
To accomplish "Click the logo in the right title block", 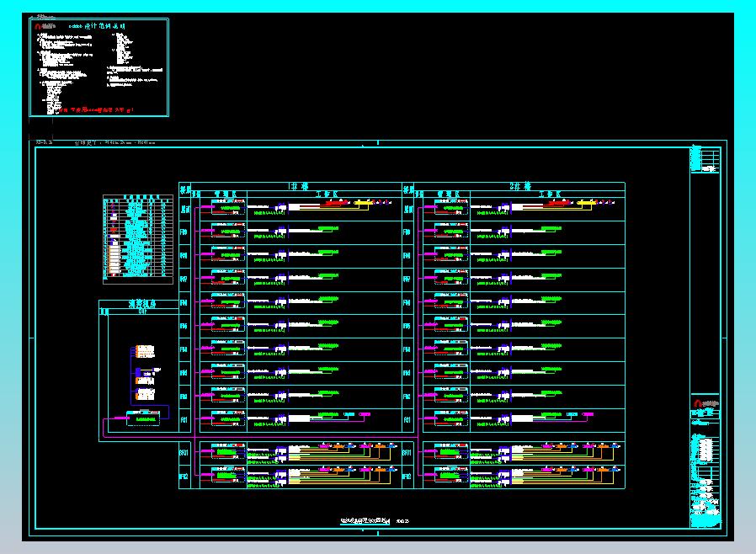I will (x=705, y=402).
